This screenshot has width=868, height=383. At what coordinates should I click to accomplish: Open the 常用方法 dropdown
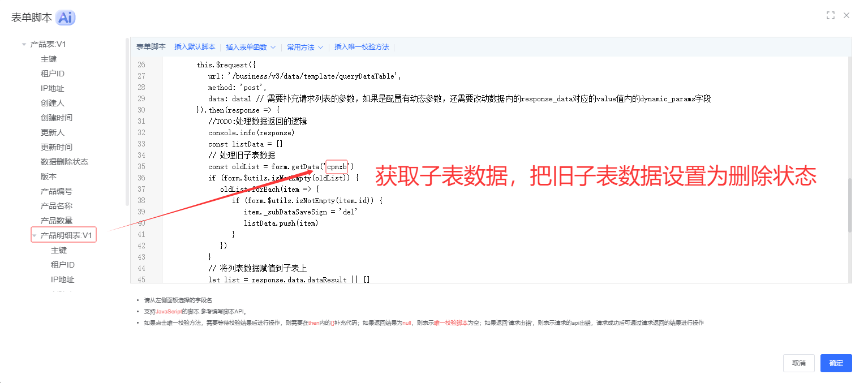point(305,48)
